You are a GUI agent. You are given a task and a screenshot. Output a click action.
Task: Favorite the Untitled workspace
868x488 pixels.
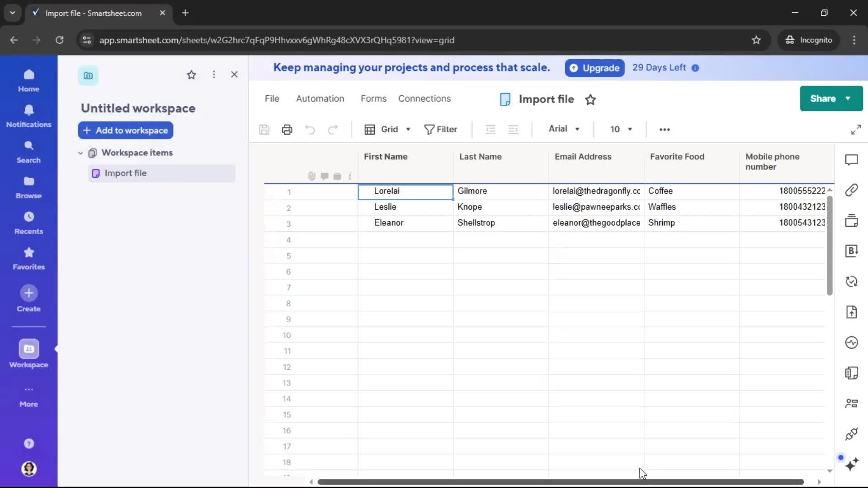click(191, 75)
